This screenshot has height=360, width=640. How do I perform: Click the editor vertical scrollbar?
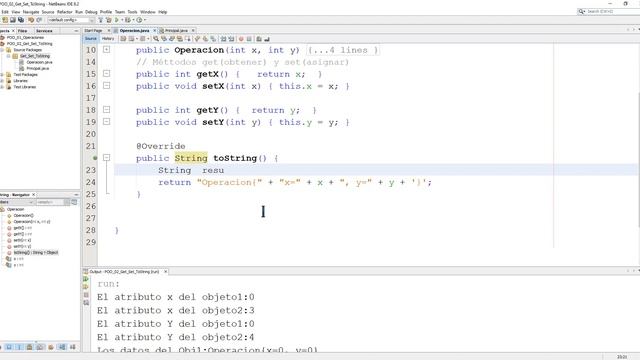pyautogui.click(x=638, y=159)
